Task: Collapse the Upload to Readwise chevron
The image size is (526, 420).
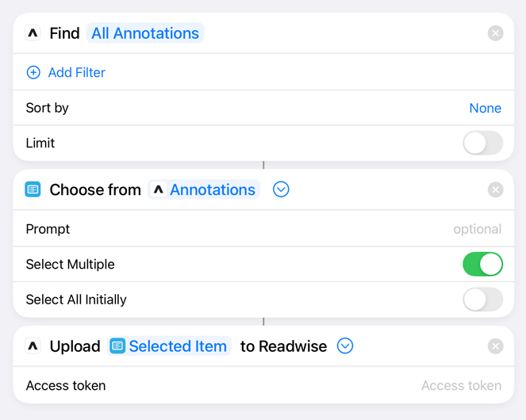Action: (x=345, y=346)
